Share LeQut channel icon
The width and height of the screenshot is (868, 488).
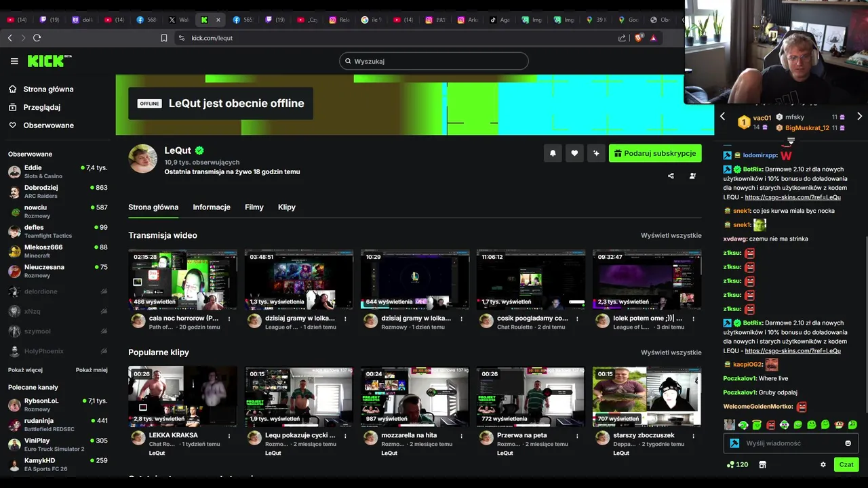pos(671,176)
